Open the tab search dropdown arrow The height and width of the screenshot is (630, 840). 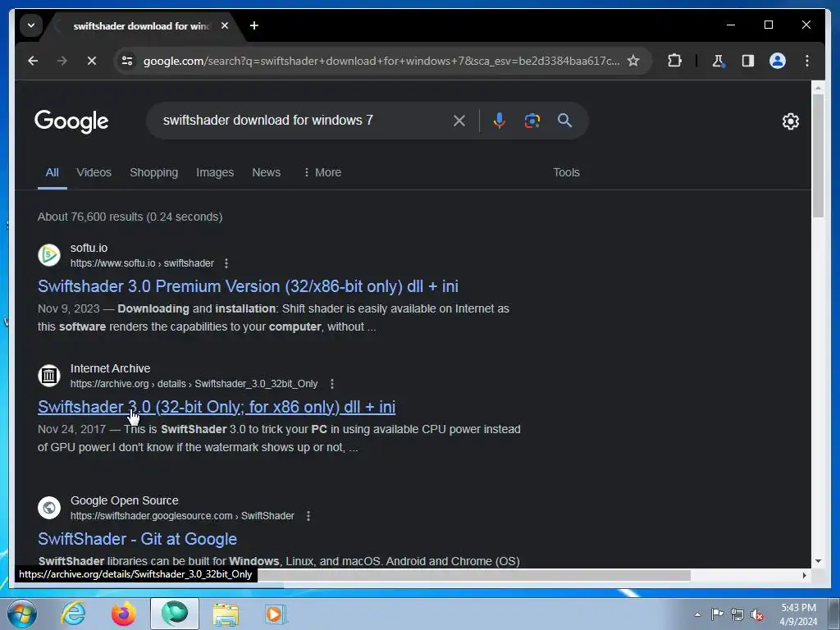[x=31, y=25]
